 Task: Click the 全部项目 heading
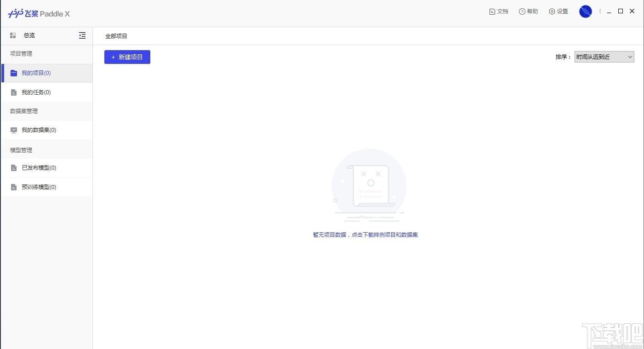(x=116, y=36)
